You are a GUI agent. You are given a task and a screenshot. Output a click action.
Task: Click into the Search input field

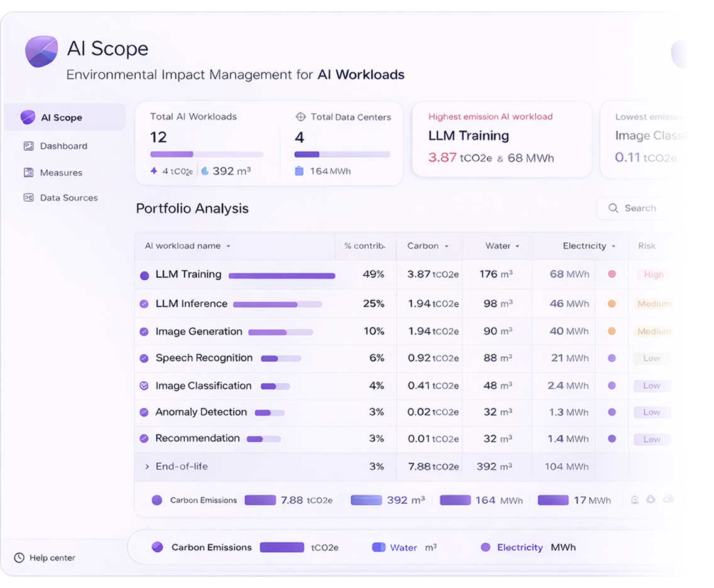pos(640,209)
